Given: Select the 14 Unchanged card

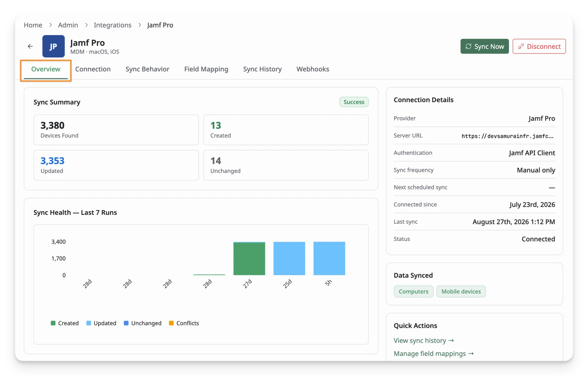Looking at the screenshot, I should tap(286, 165).
